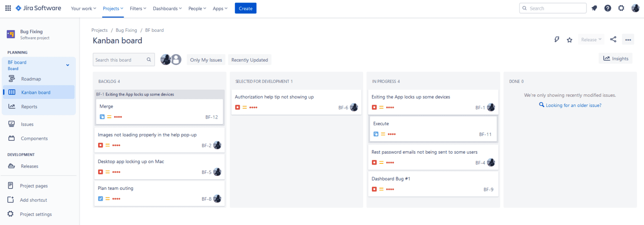This screenshot has height=225, width=644.
Task: Open the board's three-dot more menu
Action: (x=628, y=40)
